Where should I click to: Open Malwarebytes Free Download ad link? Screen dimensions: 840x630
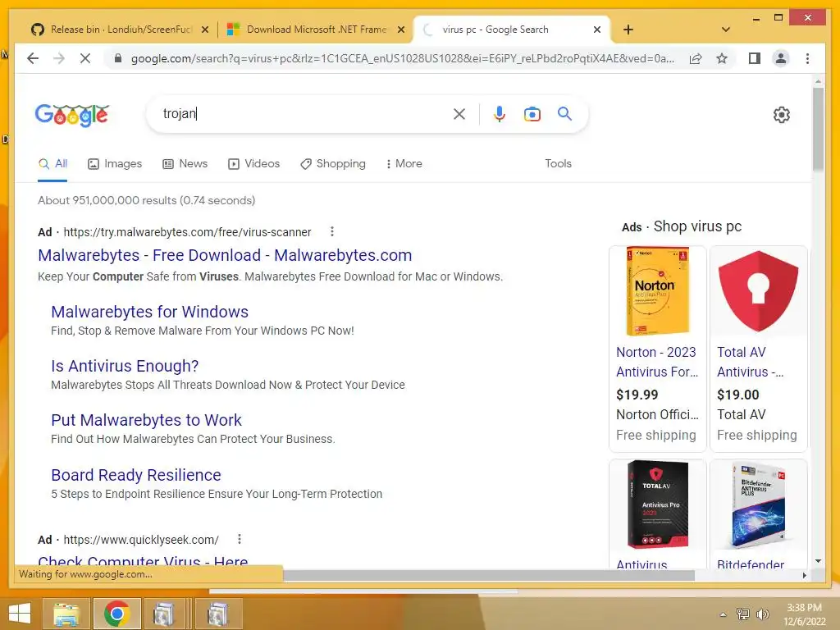(x=225, y=255)
